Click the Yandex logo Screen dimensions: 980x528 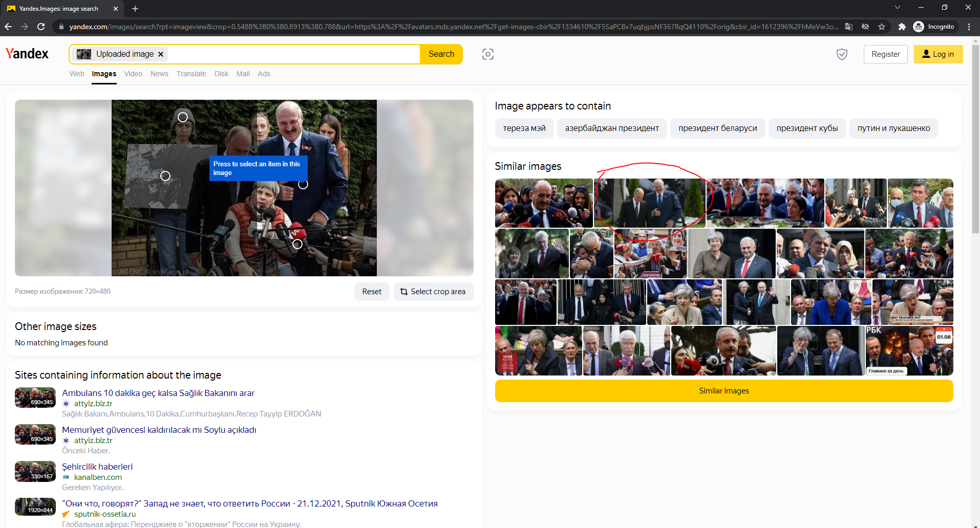click(27, 54)
